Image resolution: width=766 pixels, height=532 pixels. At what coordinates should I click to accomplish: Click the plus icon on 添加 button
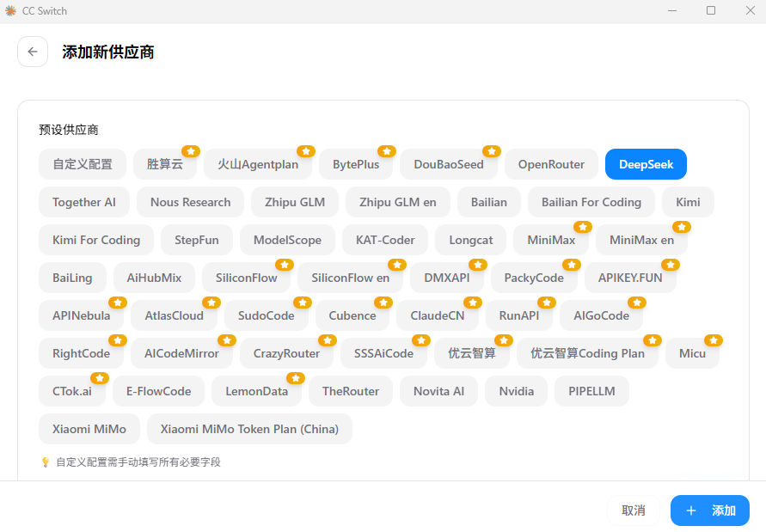click(690, 511)
